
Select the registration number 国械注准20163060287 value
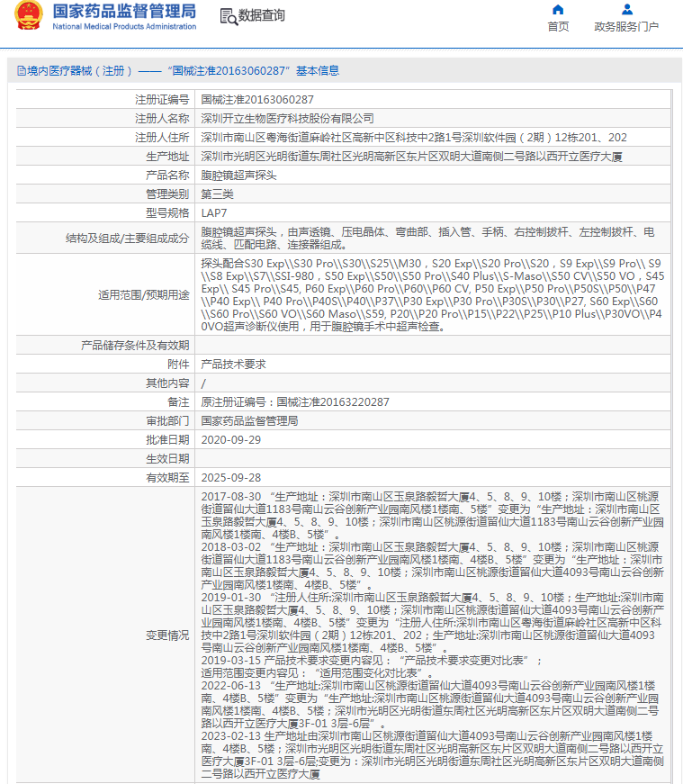(x=257, y=100)
